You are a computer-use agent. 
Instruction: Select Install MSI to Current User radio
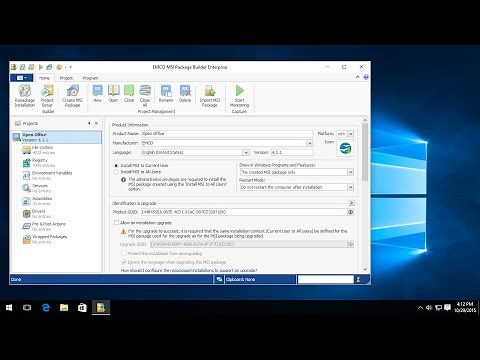[x=116, y=165]
